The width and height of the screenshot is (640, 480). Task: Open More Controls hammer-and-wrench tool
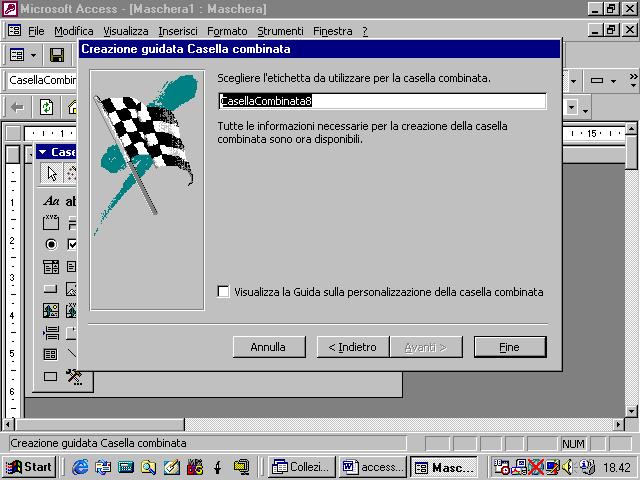[74, 377]
